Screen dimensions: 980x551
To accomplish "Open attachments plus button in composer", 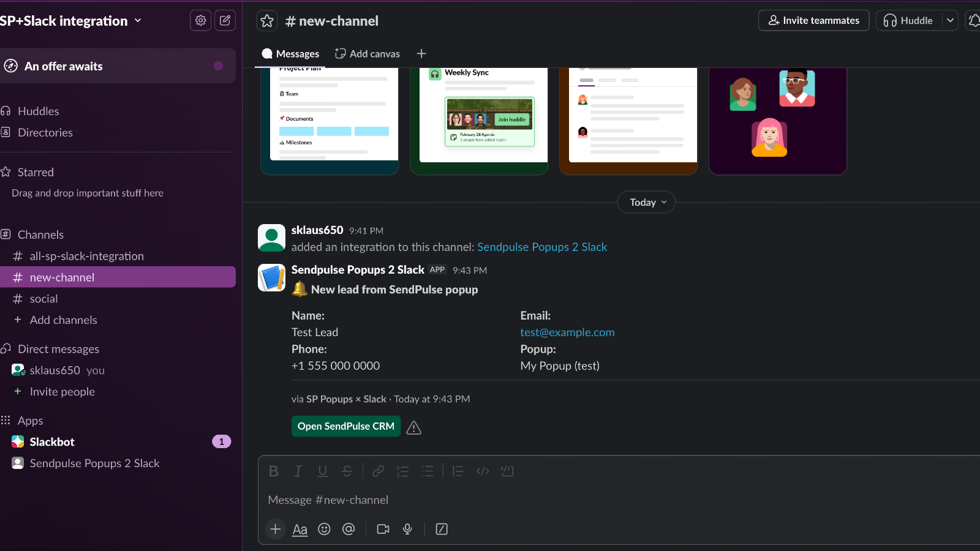I will 276,529.
